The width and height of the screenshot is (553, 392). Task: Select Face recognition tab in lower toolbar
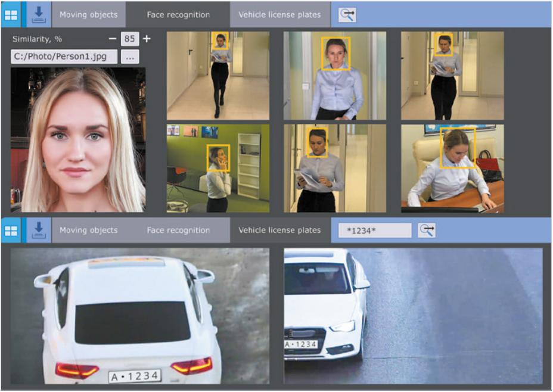(x=178, y=230)
